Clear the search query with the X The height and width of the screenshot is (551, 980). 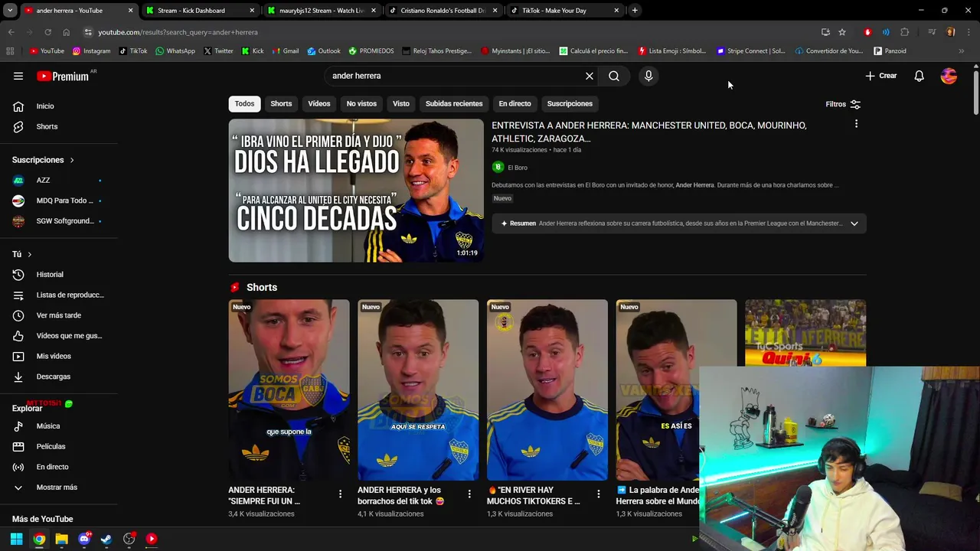(590, 76)
